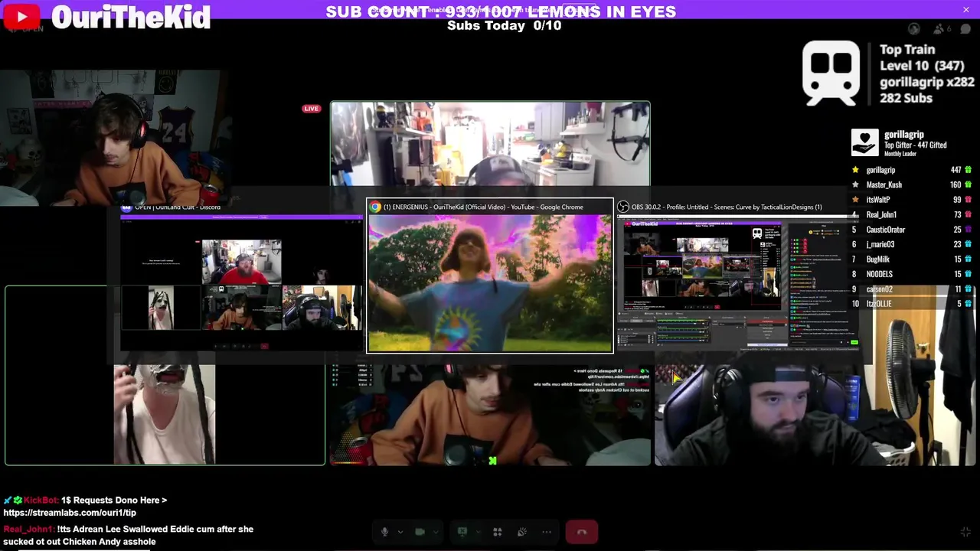
Task: Mute the microphone in Discord call controls
Action: click(x=385, y=532)
